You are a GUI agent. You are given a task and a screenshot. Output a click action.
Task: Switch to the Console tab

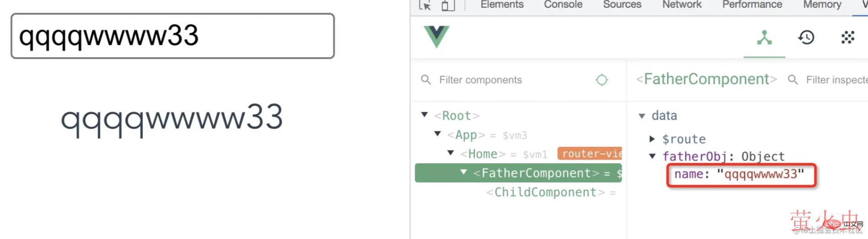pos(563,5)
